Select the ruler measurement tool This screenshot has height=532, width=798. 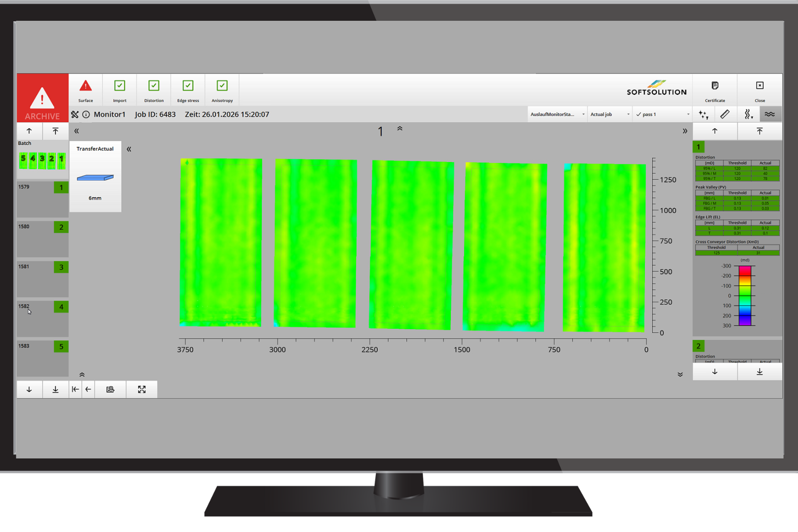tap(725, 114)
